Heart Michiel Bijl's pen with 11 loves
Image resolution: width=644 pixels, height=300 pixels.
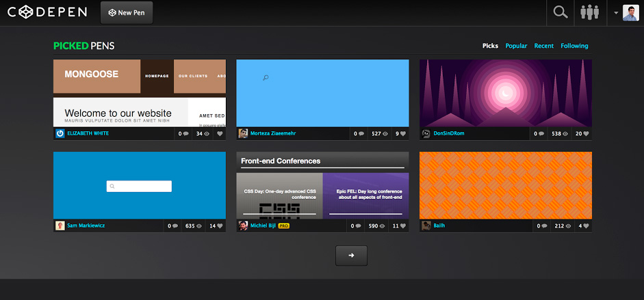click(x=399, y=226)
